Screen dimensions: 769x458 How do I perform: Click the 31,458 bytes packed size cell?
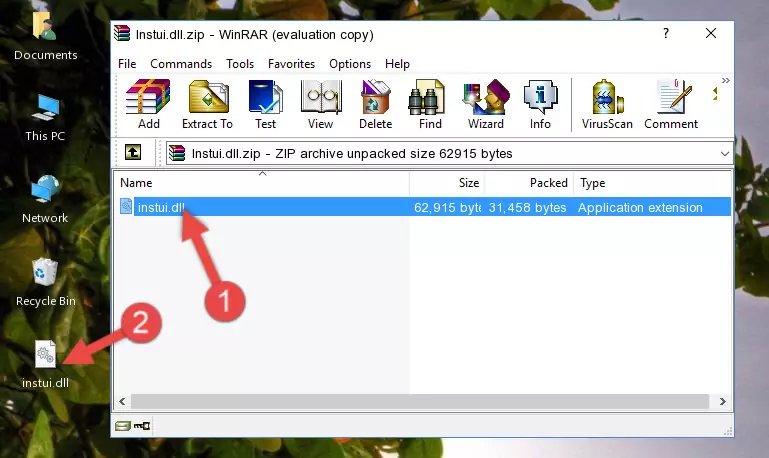pos(527,207)
